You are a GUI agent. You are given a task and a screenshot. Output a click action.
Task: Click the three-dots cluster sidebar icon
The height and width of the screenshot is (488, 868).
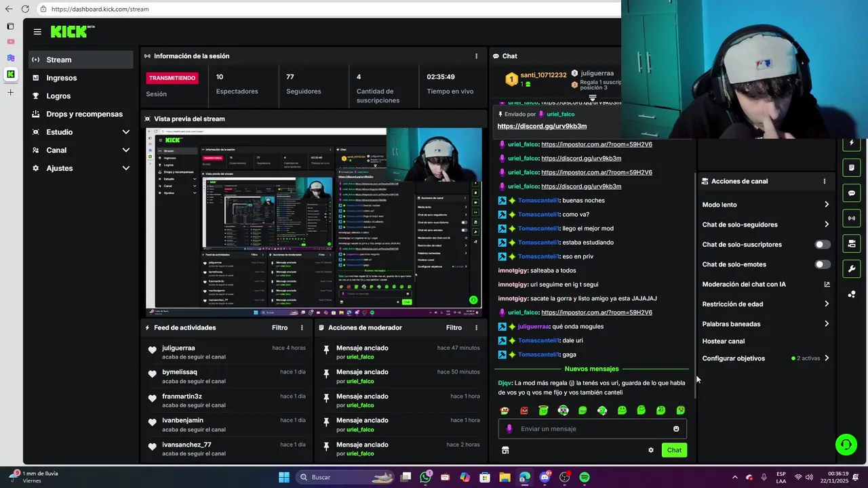[852, 294]
